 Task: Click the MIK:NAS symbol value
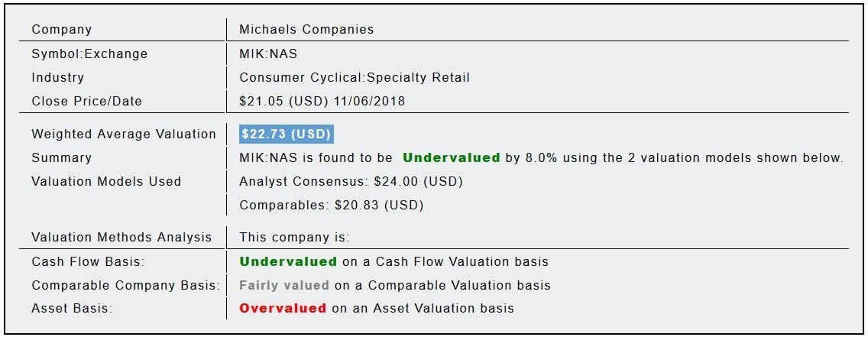coord(268,54)
